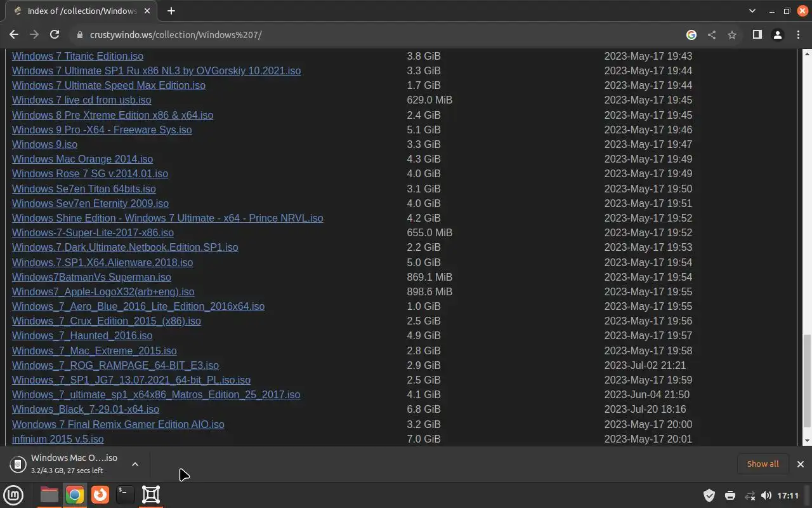View site security lock info

click(80, 35)
